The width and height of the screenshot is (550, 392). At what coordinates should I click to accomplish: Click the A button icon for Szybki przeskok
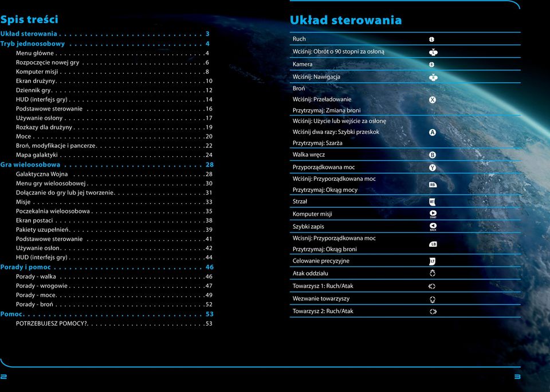433,132
